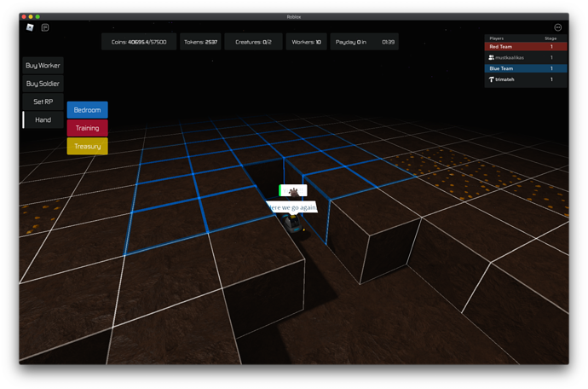
Task: Click the "here we go again" chat bubble
Action: [292, 207]
